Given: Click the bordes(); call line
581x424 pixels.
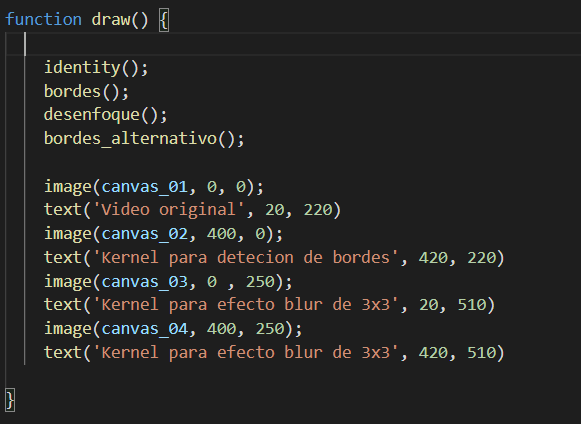Looking at the screenshot, I should [x=86, y=92].
